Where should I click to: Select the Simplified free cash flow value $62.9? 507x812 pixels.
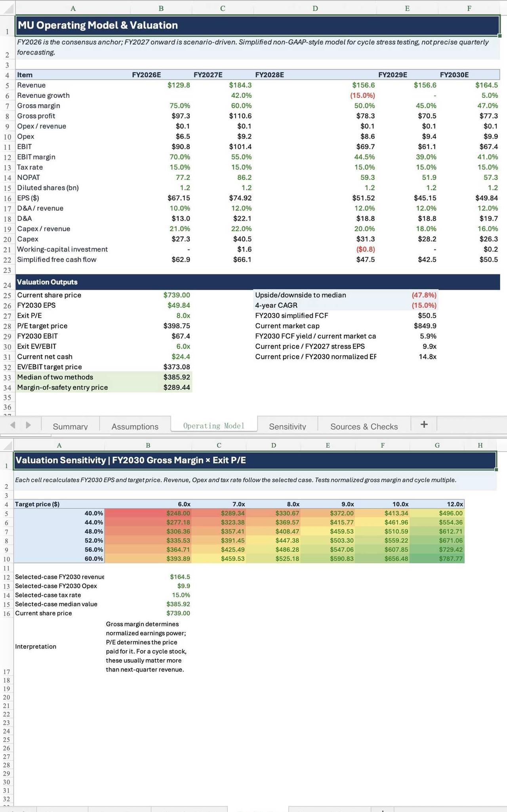click(x=181, y=260)
